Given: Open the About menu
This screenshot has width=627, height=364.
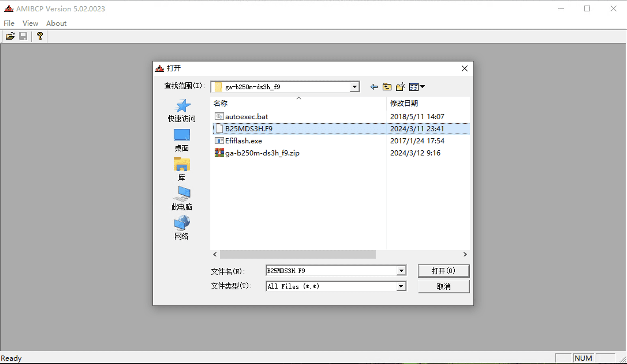Looking at the screenshot, I should (x=56, y=23).
